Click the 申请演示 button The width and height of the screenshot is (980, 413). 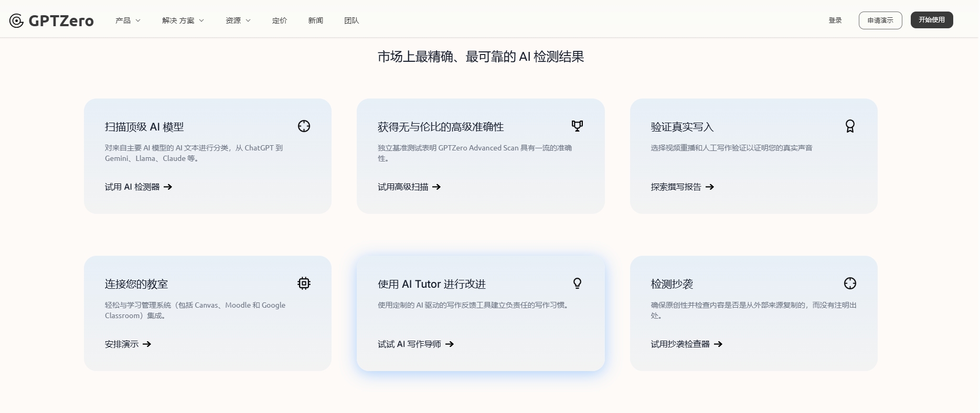coord(880,20)
